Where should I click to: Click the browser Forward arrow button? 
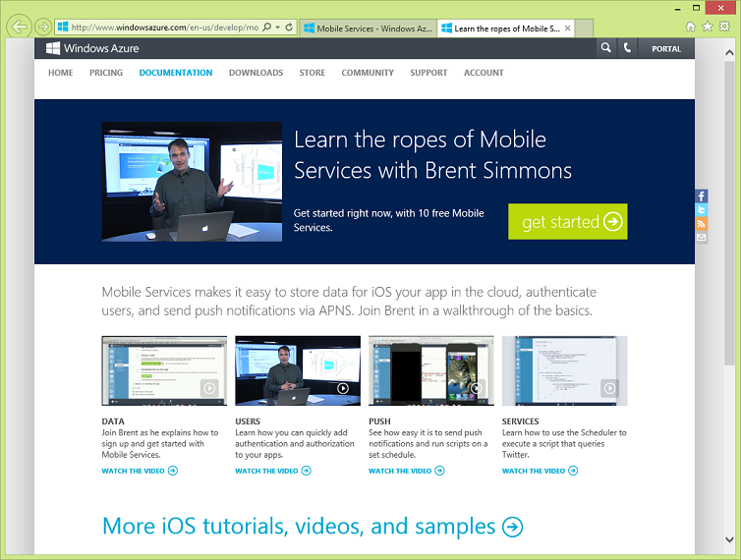coord(43,27)
